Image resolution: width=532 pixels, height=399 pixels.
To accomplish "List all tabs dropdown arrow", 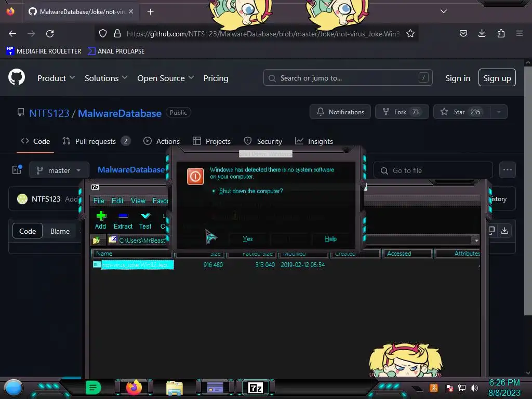I will (x=444, y=11).
